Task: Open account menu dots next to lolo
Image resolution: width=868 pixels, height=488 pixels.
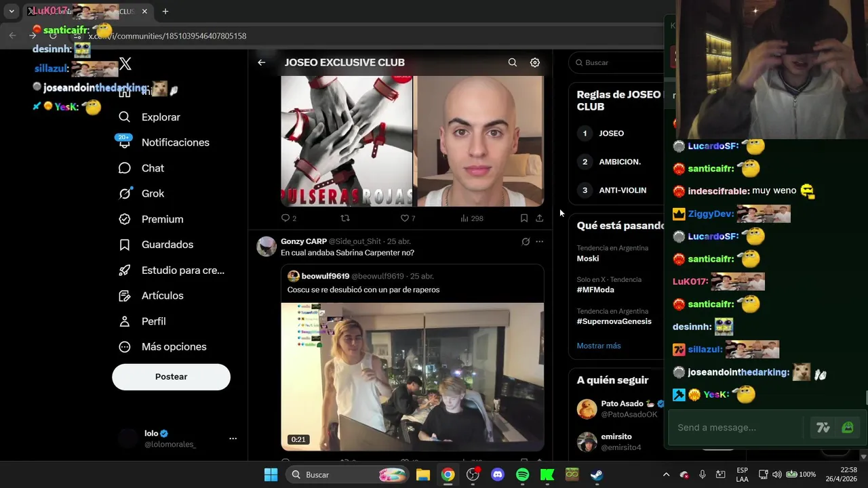Action: click(233, 439)
